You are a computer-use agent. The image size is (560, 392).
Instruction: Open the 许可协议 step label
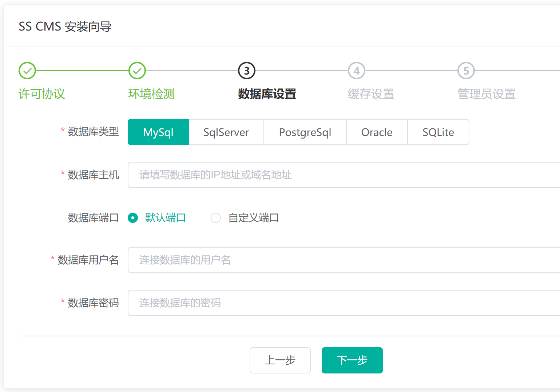[41, 94]
